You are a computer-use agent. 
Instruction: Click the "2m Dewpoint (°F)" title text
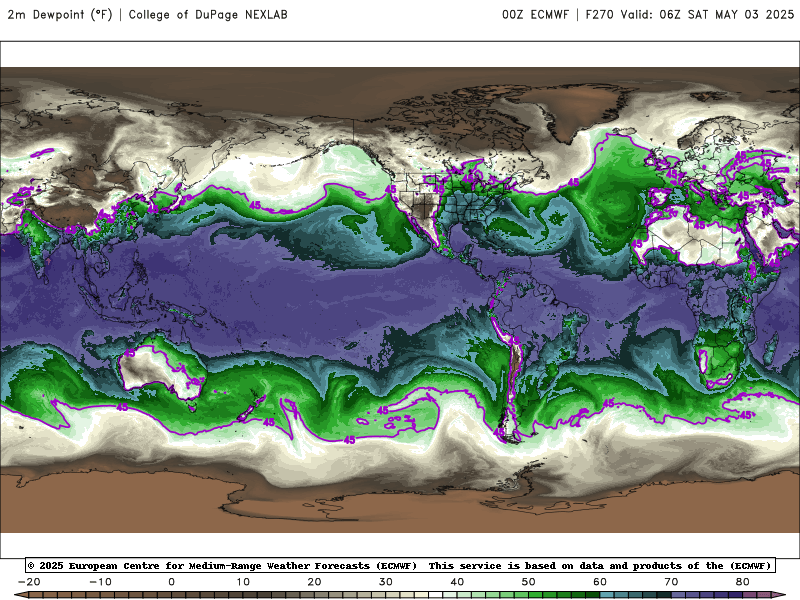(x=60, y=14)
